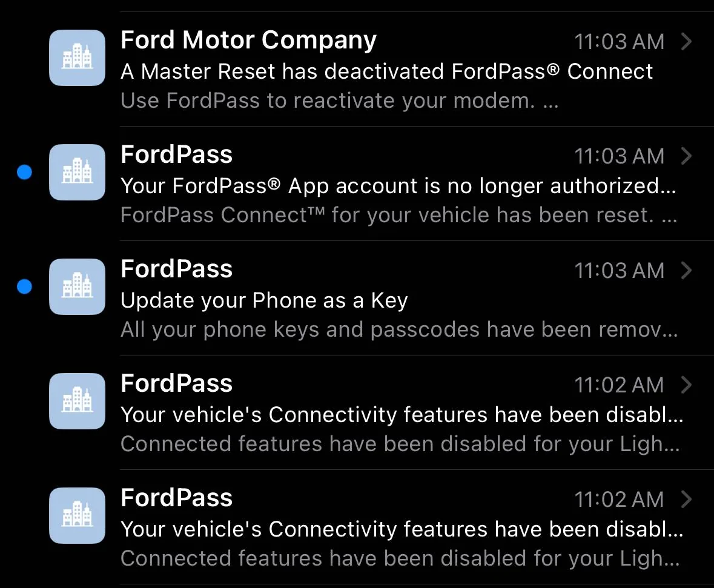Tap avatar icon of the bottom-most Connectivity features email
Screen dimensions: 714x588
77,516
